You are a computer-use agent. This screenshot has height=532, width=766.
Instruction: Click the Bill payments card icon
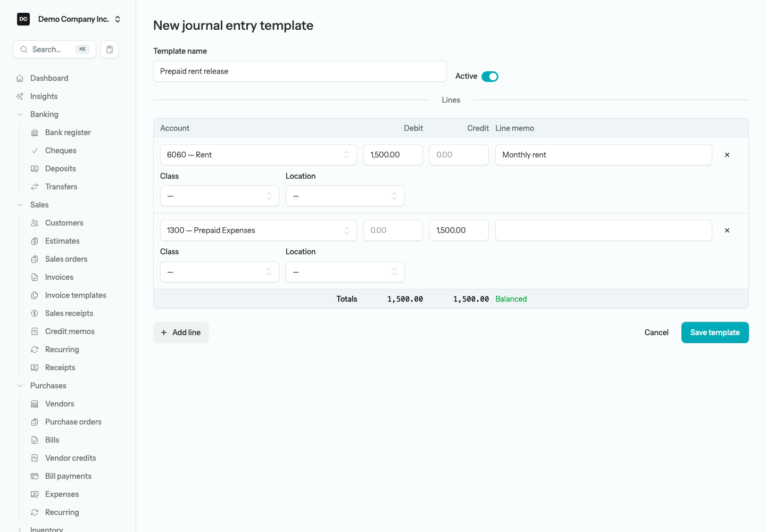click(x=35, y=476)
